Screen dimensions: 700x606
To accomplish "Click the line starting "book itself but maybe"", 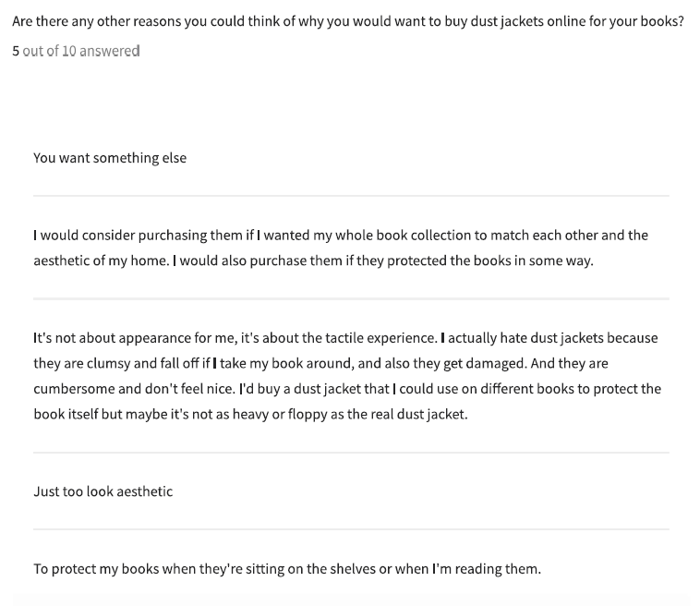I will coord(250,414).
